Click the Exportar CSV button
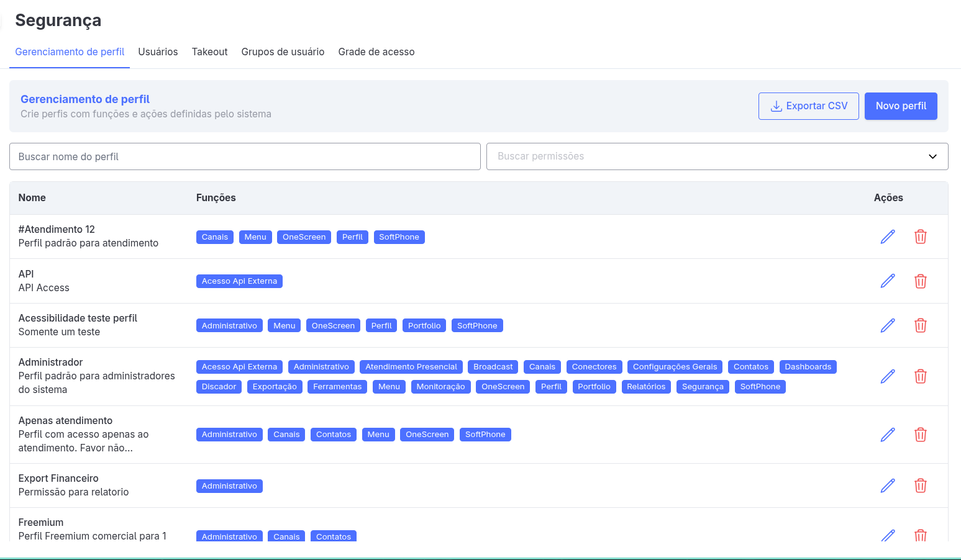This screenshot has width=961, height=560. click(808, 106)
